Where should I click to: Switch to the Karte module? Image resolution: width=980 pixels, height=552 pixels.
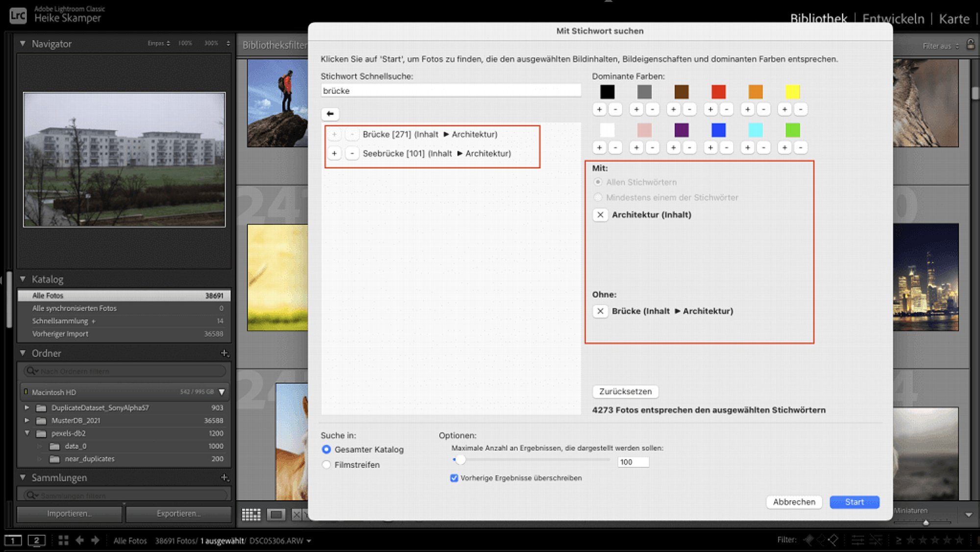pos(954,19)
